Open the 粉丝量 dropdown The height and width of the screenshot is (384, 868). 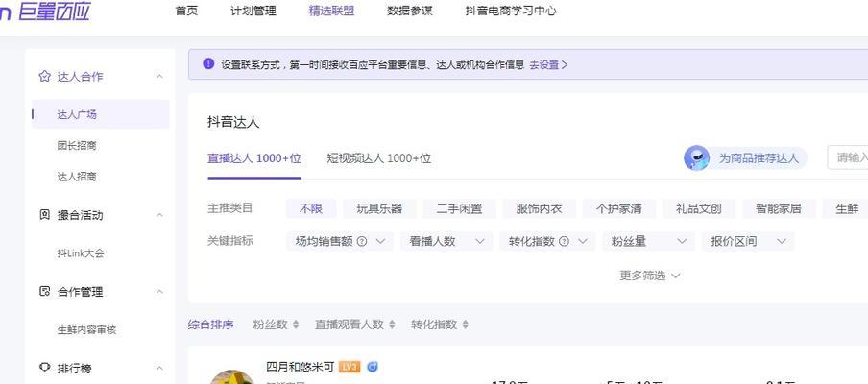649,241
